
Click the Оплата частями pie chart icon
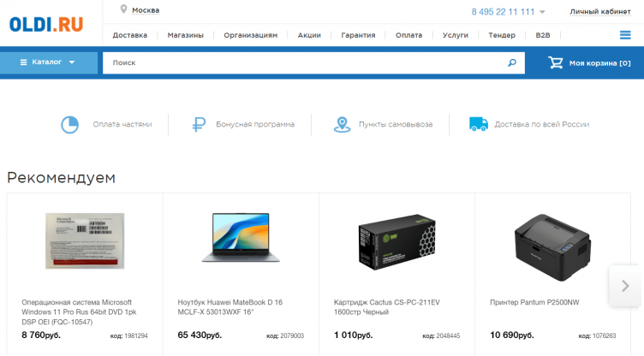69,124
